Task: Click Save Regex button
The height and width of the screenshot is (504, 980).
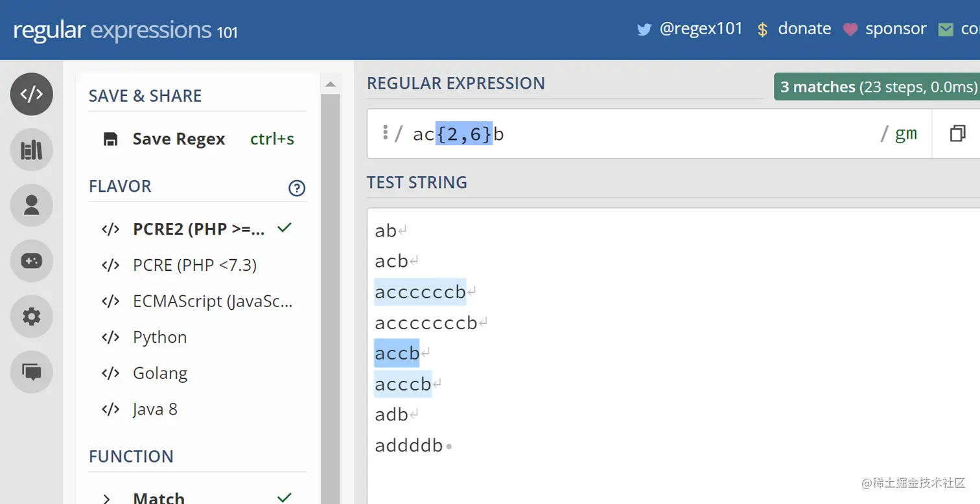Action: click(178, 139)
